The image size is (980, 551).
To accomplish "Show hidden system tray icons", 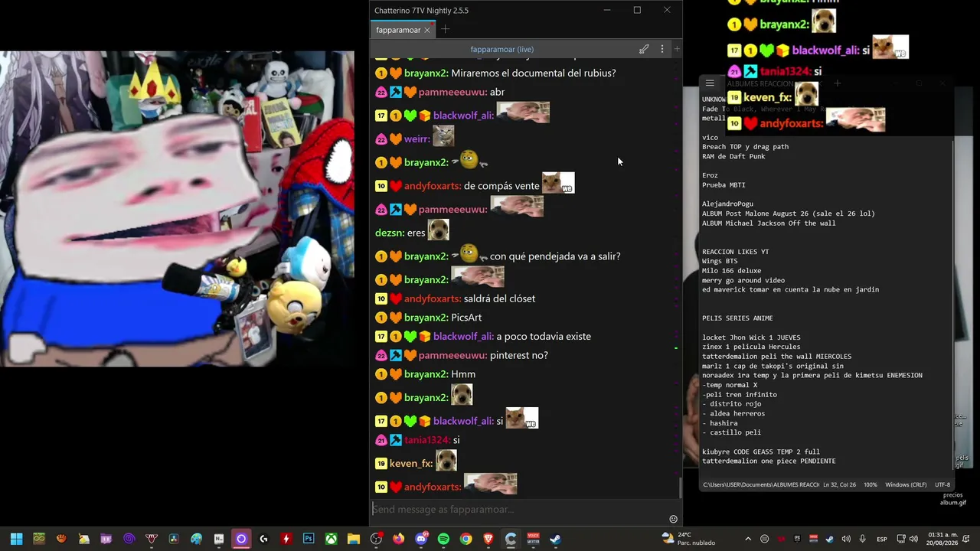I will click(748, 539).
